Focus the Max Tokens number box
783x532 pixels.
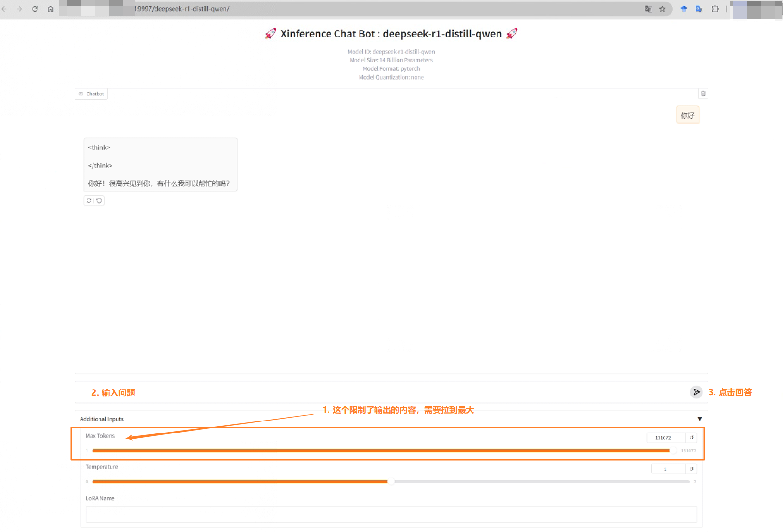(666, 438)
